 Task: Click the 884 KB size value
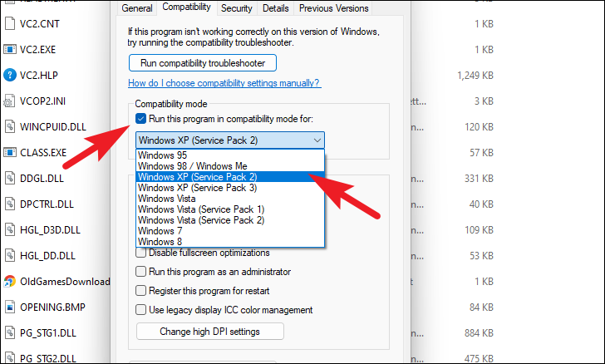coord(479,333)
